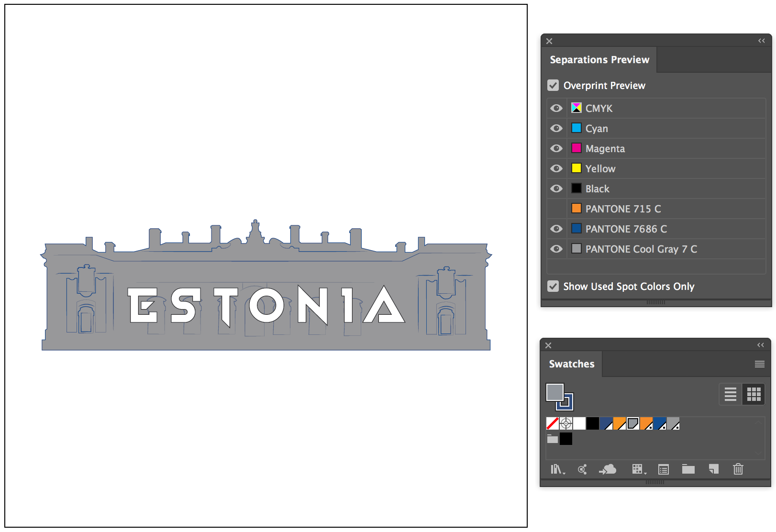This screenshot has height=532, width=776.
Task: Hide the Yellow plate
Action: [x=556, y=169]
